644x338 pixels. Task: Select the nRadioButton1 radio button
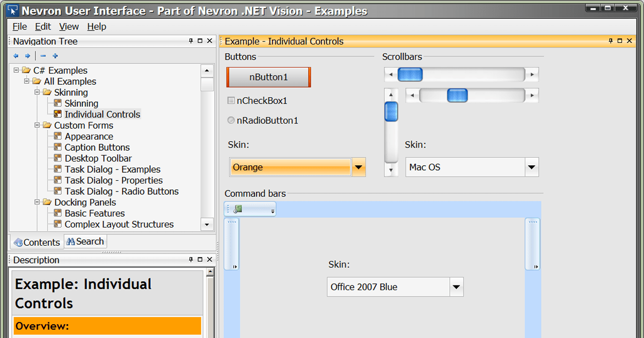click(x=231, y=120)
